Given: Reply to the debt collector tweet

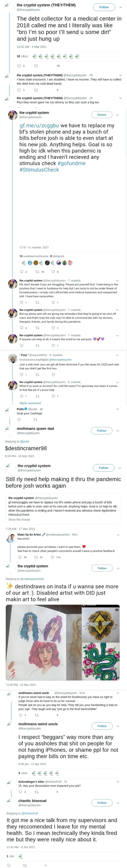Looking at the screenshot, I should [19, 66].
